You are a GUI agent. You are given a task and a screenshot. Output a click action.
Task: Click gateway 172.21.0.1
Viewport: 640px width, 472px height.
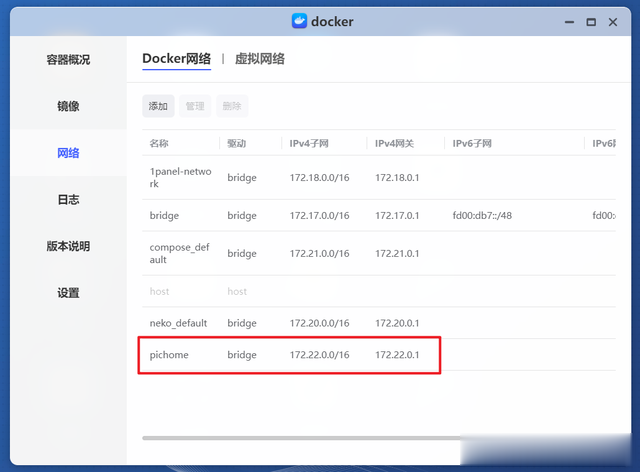click(x=397, y=254)
